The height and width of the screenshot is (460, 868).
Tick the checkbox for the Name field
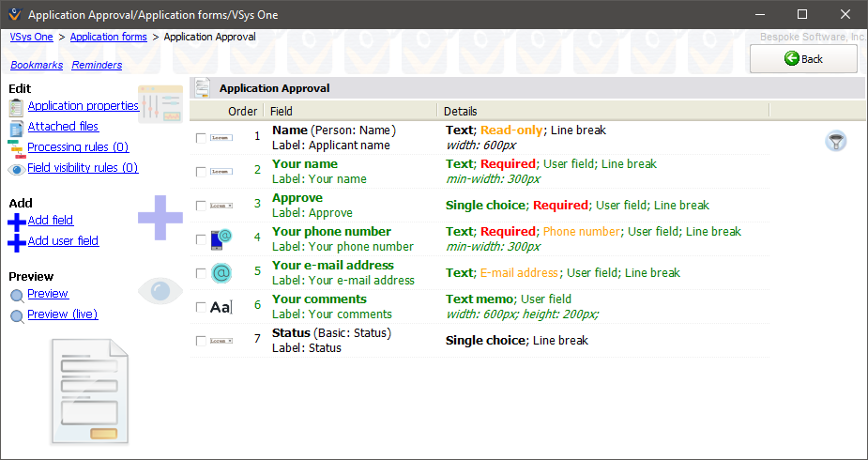[201, 138]
